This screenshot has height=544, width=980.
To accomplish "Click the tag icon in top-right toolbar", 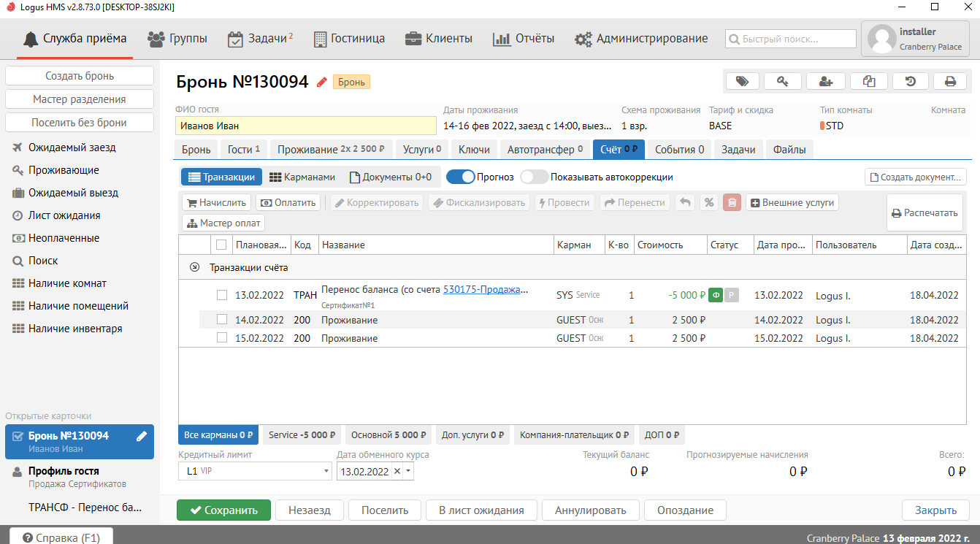I will pyautogui.click(x=742, y=82).
